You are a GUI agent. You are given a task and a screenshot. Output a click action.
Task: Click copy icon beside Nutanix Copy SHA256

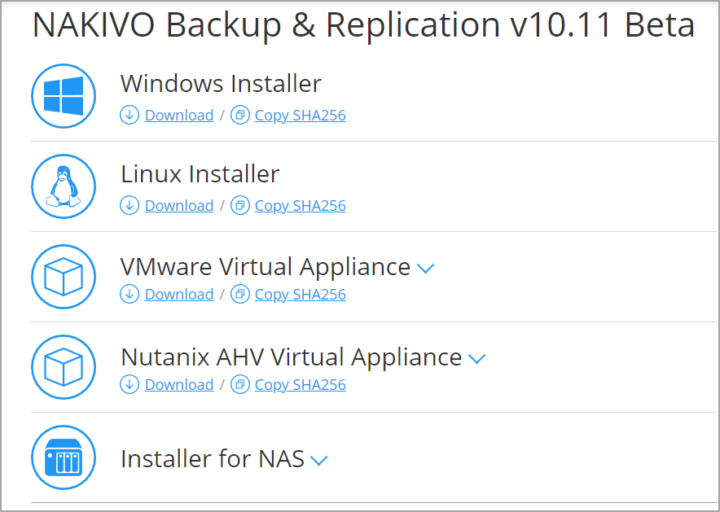click(x=240, y=385)
